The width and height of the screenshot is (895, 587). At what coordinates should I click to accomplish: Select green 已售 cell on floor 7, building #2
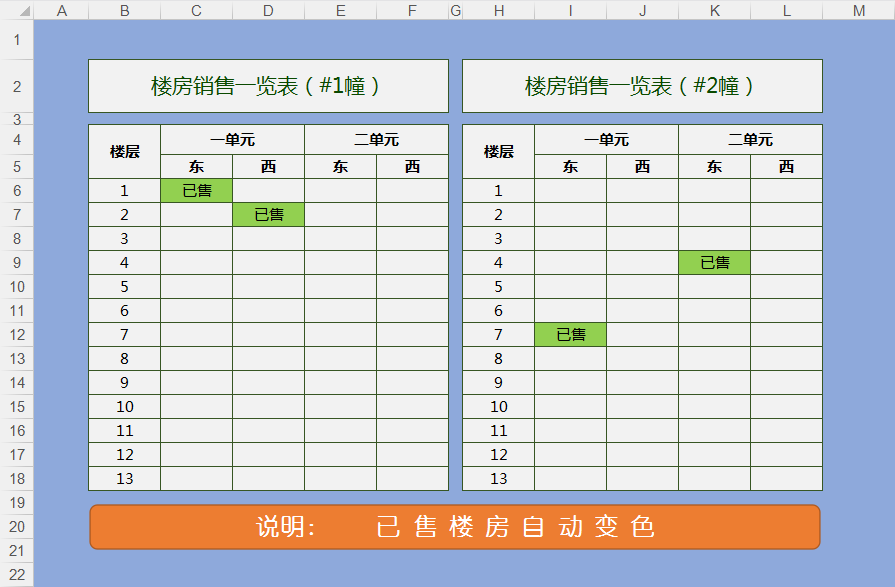point(570,335)
